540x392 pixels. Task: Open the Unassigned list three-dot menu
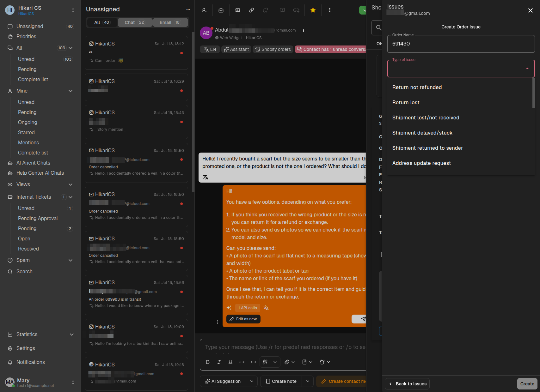tap(188, 9)
